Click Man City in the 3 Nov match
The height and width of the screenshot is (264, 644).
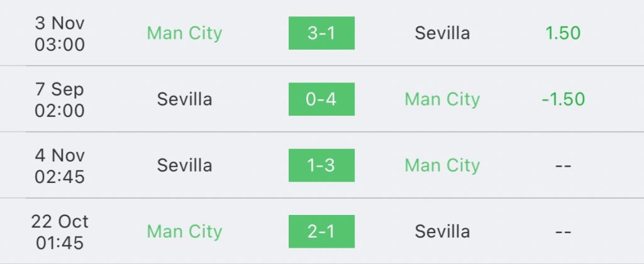point(184,33)
